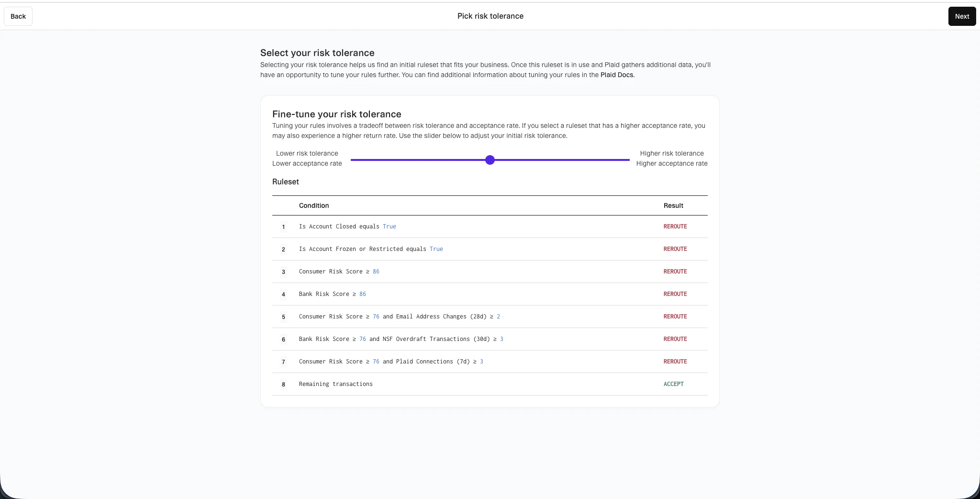This screenshot has width=980, height=499.
Task: Open the result selector on rule 5
Action: [675, 317]
